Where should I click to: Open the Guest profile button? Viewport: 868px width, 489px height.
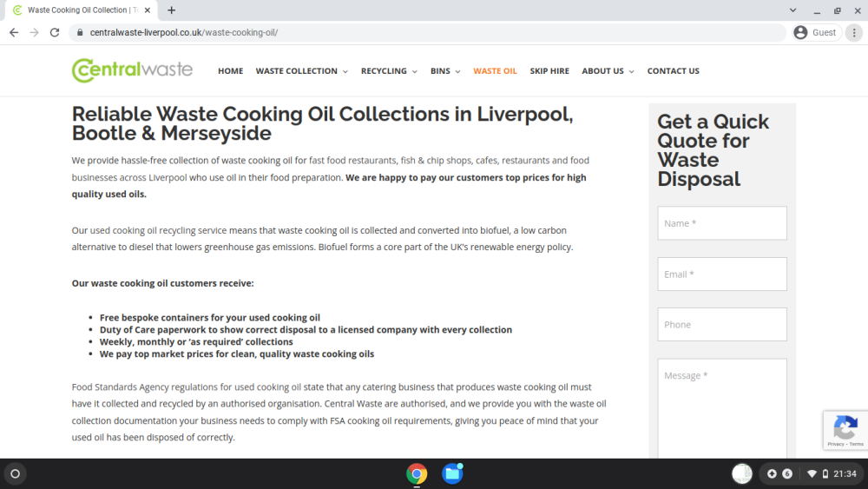817,33
